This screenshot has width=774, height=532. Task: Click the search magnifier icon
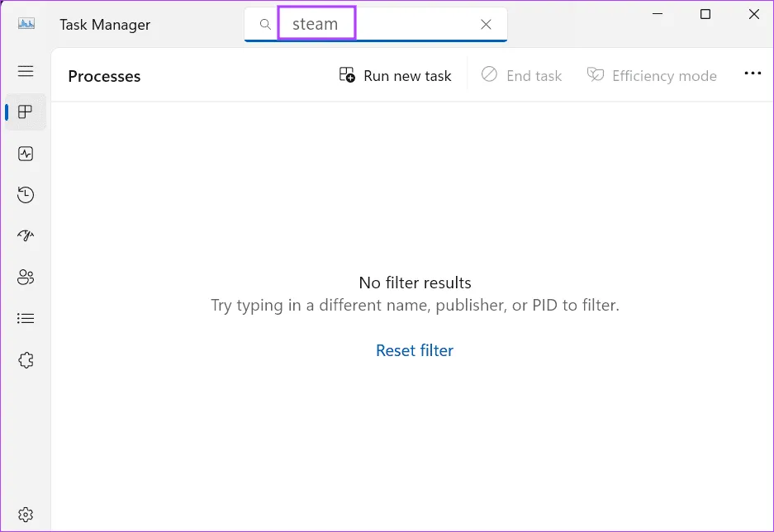pyautogui.click(x=265, y=24)
